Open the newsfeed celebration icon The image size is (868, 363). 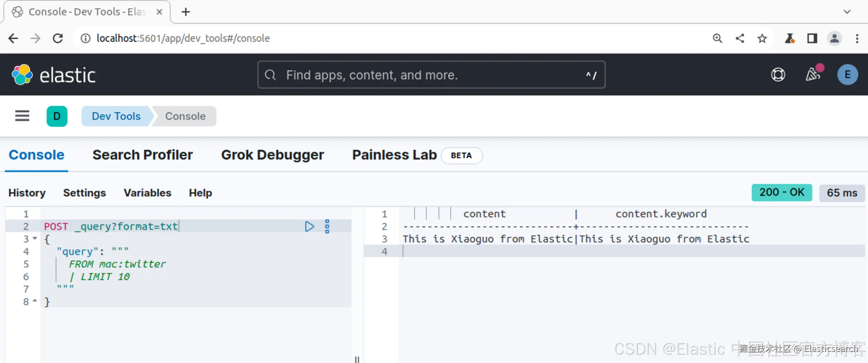tap(813, 74)
